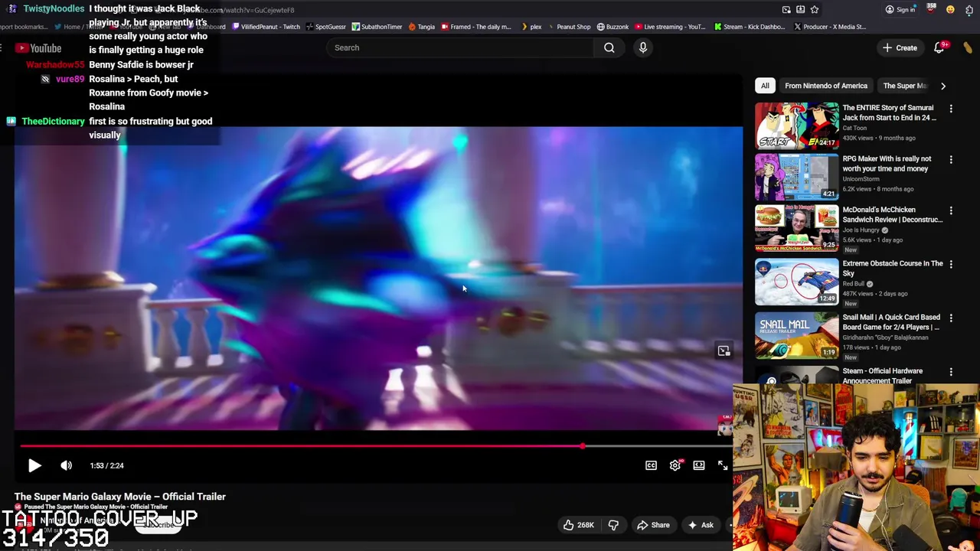
Task: Select The Super Mario chip
Action: (x=904, y=86)
